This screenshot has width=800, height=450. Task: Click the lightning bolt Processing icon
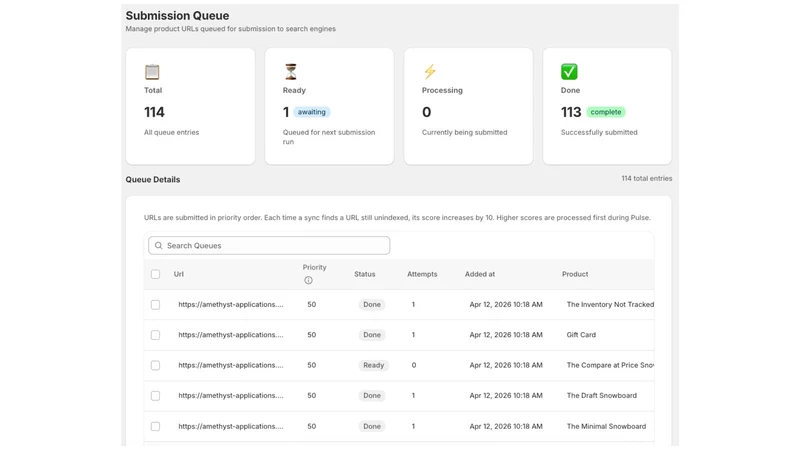(430, 72)
